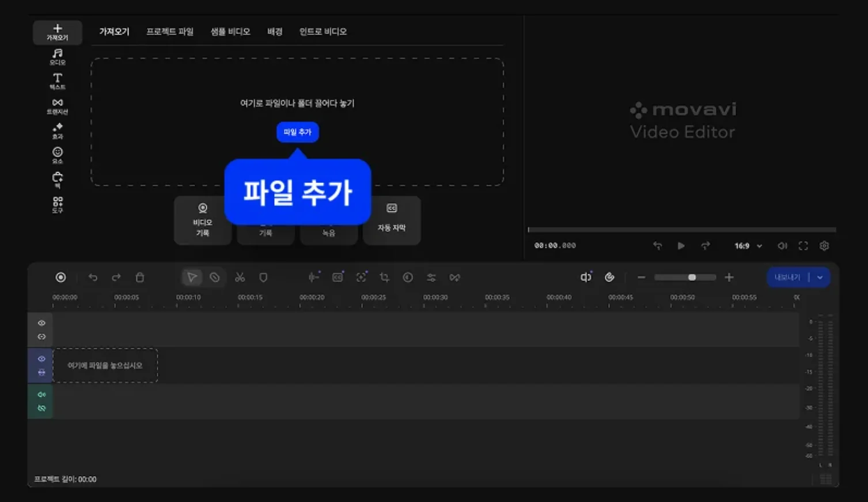Image resolution: width=868 pixels, height=502 pixels.
Task: Open the 텍스트 titles panel
Action: tap(58, 81)
